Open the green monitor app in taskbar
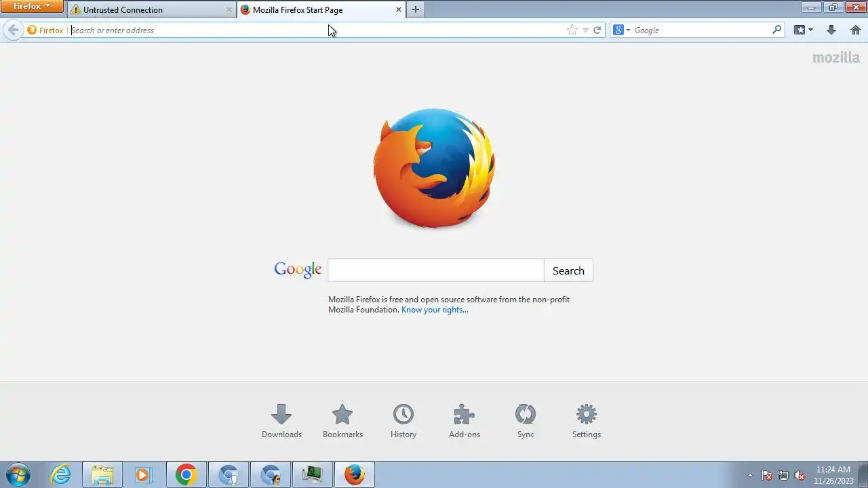This screenshot has width=868, height=488. tap(313, 474)
